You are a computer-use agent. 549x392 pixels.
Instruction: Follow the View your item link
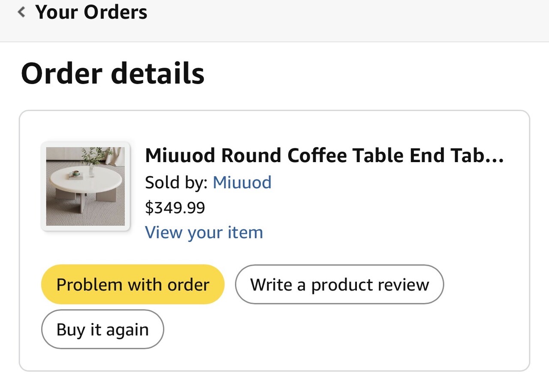204,232
